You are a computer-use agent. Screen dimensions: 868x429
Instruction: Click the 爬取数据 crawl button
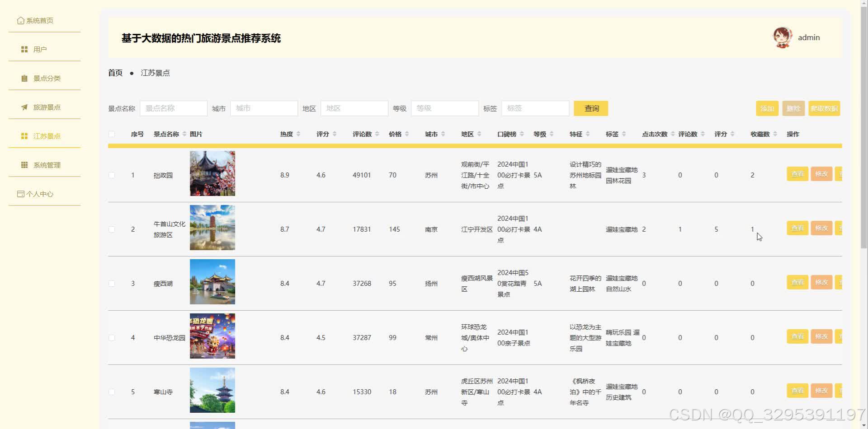[824, 108]
